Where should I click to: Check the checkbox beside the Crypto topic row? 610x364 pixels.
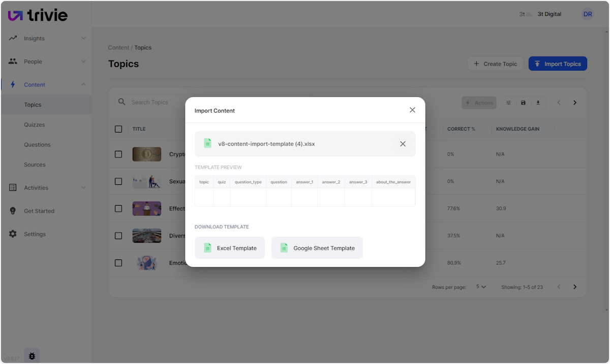pyautogui.click(x=118, y=154)
